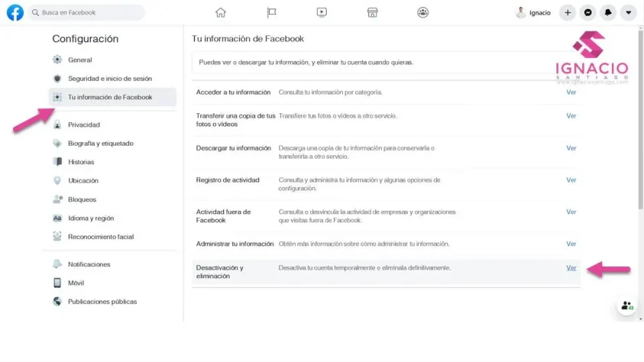644x362 pixels.
Task: Select the Administrar tu información label
Action: point(235,244)
